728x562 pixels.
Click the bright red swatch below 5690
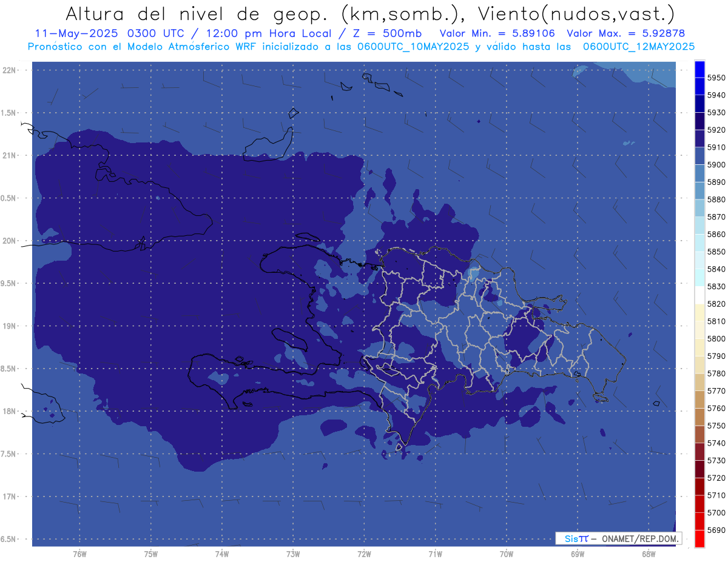(699, 538)
